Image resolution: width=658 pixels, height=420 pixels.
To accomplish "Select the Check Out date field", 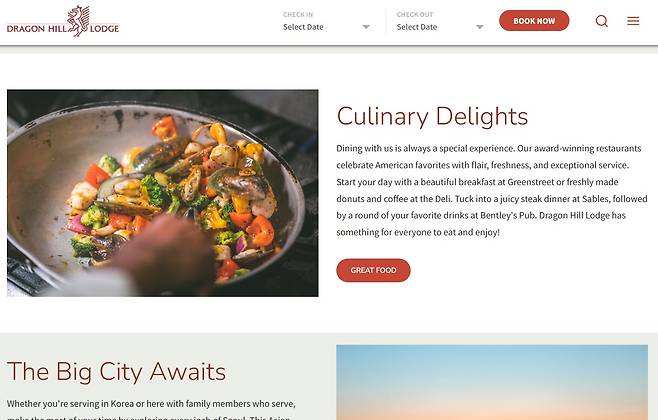I will tap(440, 21).
